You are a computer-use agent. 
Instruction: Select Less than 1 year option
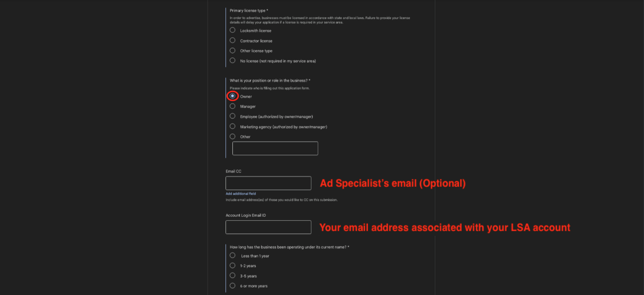(x=232, y=255)
